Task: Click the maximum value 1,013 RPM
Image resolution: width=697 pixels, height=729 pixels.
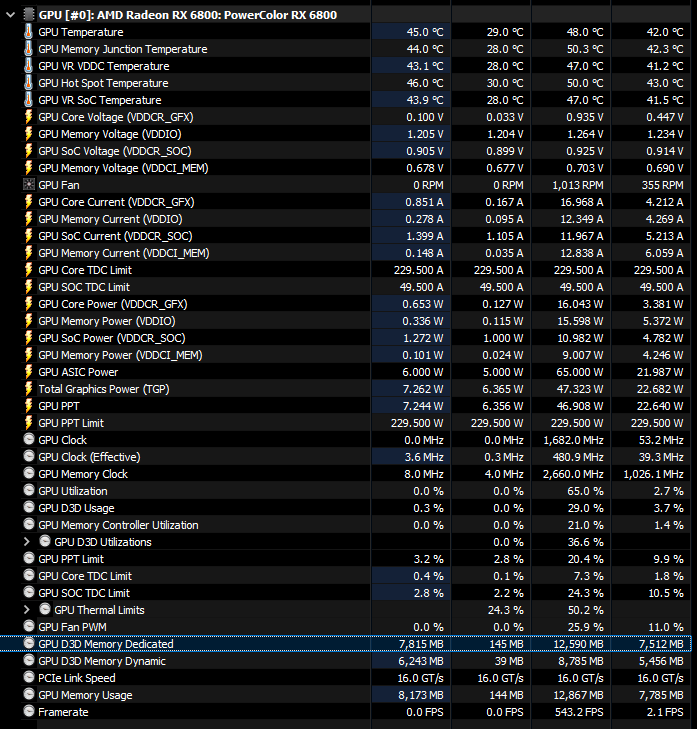Action: point(578,185)
